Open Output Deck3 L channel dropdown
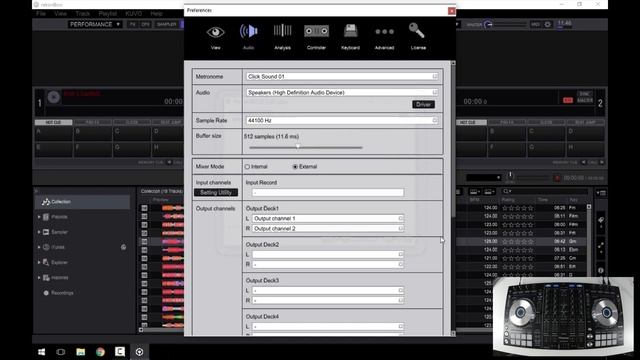 pos(328,290)
